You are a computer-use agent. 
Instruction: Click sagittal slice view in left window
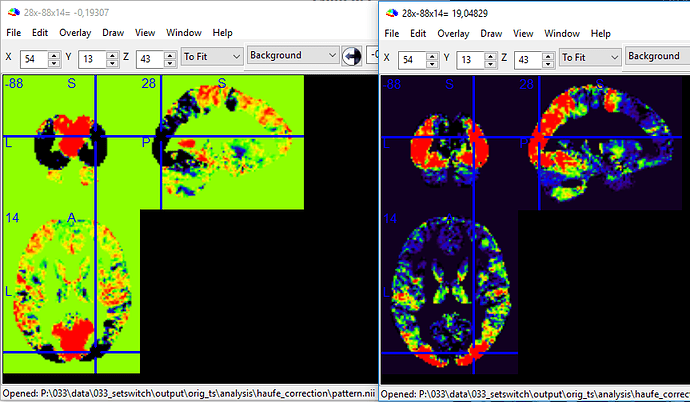[x=222, y=142]
